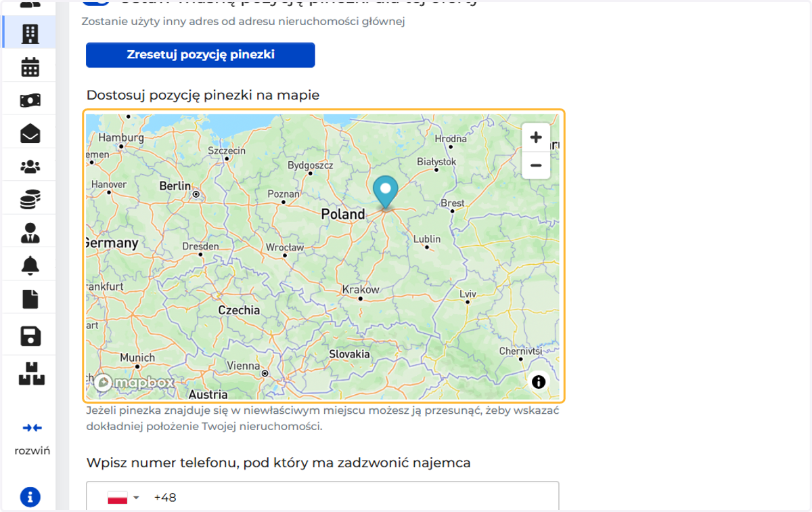Click Poznań label on the map

[284, 194]
